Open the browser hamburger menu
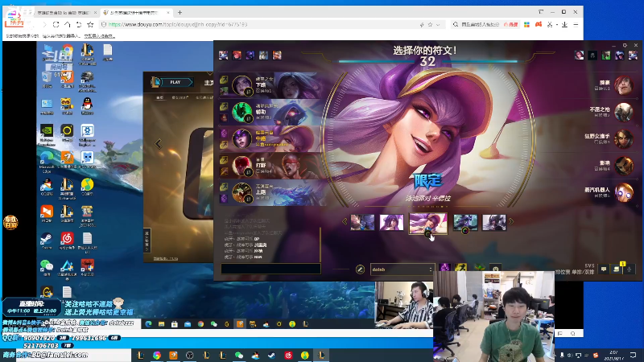Image resolution: width=644 pixels, height=362 pixels. [576, 25]
